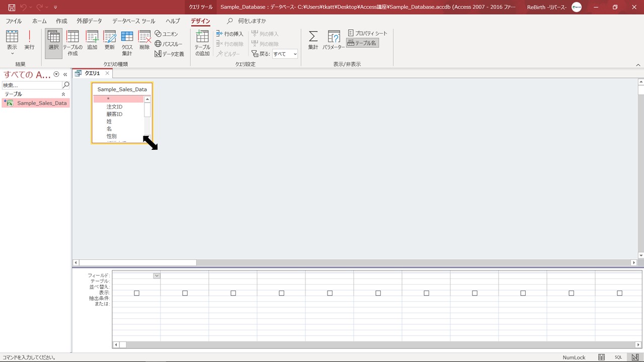Click the プロパティ シート button

click(x=368, y=33)
